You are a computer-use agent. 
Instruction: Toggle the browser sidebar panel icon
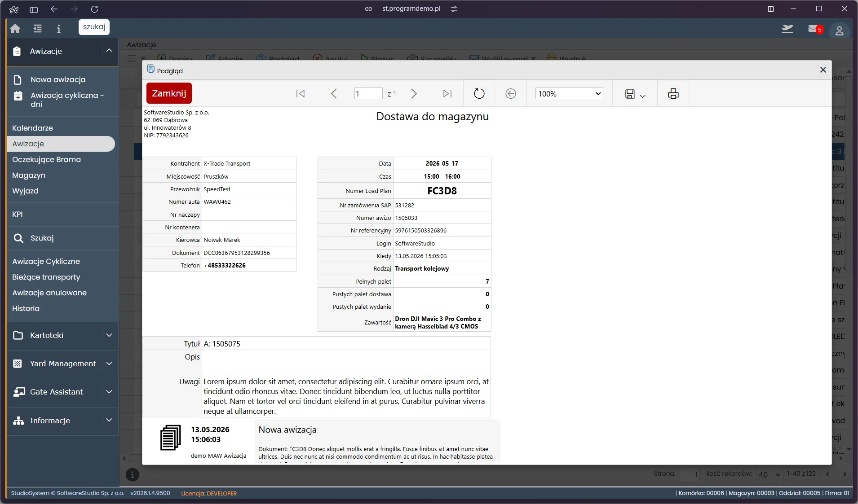click(x=34, y=9)
